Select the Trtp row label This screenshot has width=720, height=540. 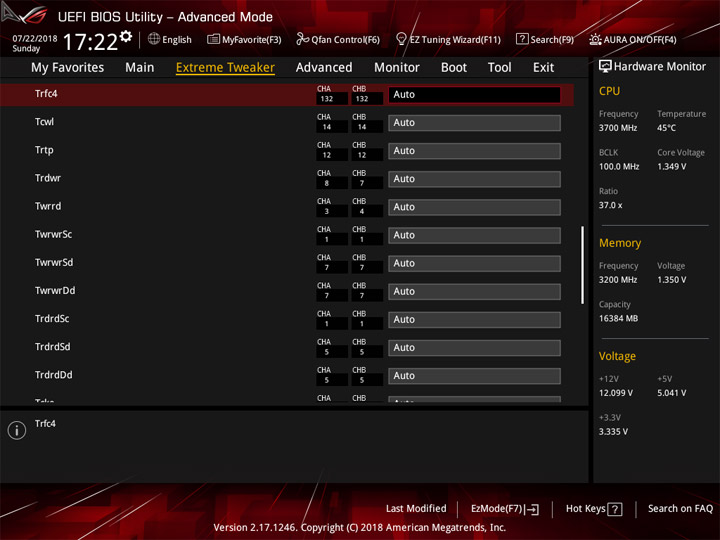[x=44, y=150]
